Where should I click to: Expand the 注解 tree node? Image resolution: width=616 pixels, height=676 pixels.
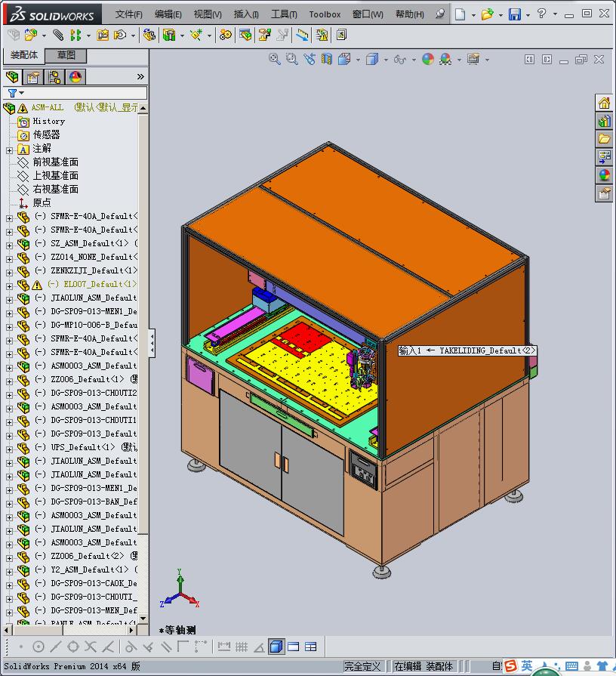10,150
